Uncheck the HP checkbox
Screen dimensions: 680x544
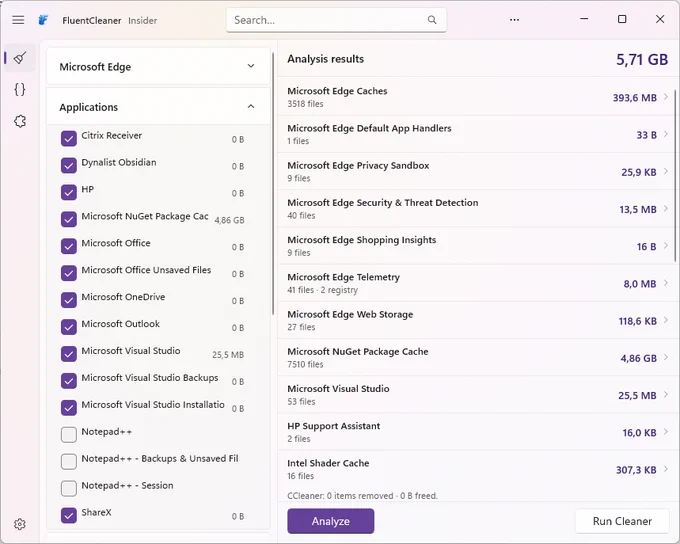(x=69, y=193)
